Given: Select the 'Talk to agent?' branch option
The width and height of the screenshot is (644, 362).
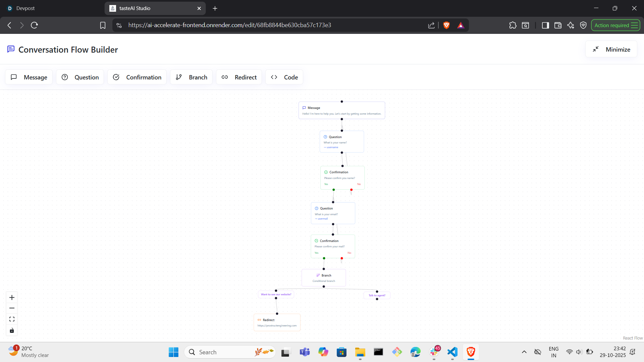Looking at the screenshot, I should point(377,295).
